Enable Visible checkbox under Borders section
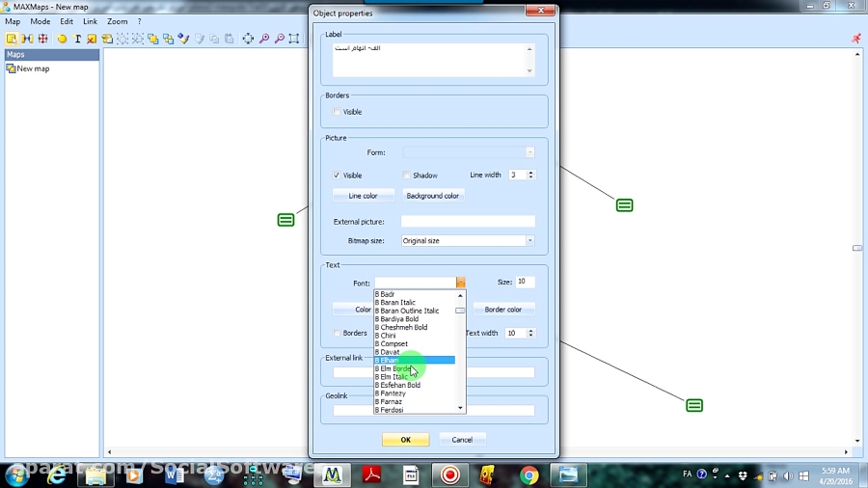 tap(337, 112)
